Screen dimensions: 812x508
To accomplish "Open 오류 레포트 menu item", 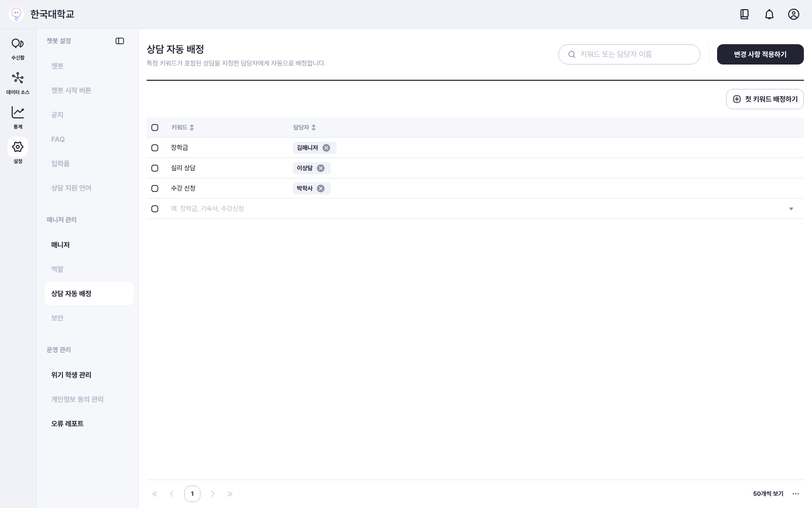I will point(89,424).
